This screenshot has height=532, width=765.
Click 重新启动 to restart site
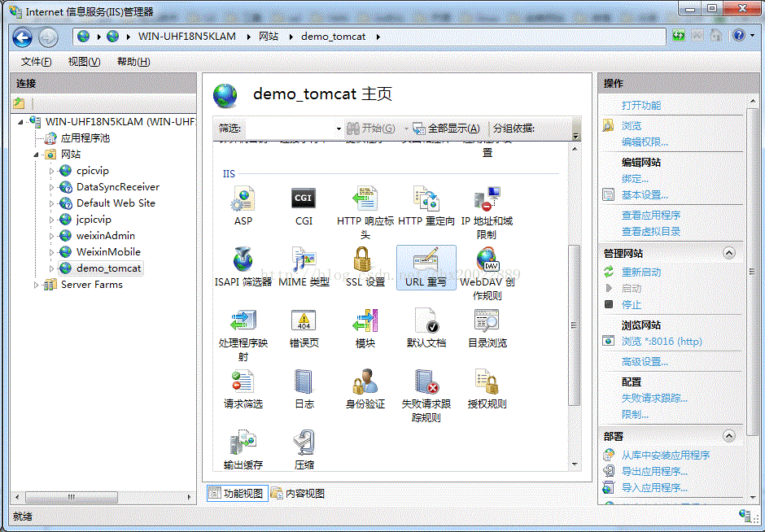click(x=641, y=272)
